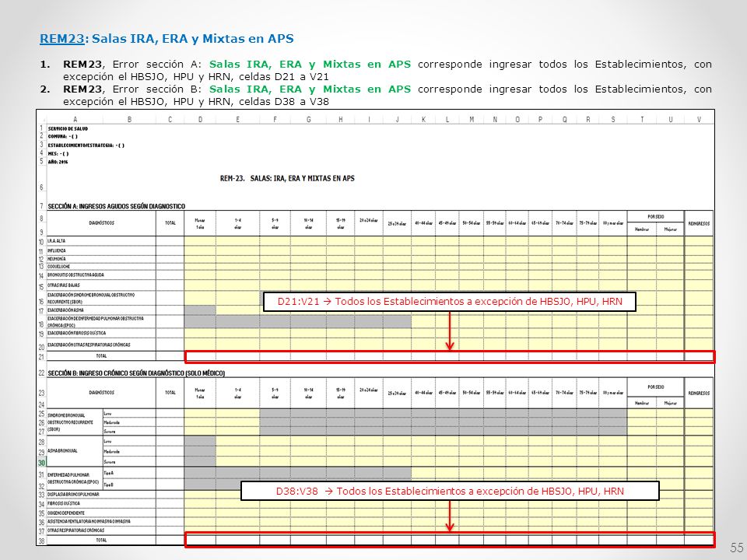Viewport: 747px width, 560px height.
Task: Click the 'COQUELUCHE' diagnosis row label
Action: click(58, 267)
